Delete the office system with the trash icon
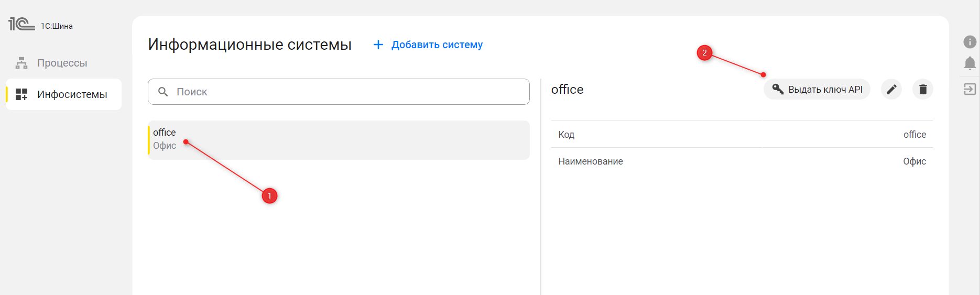Viewport: 980px width, 295px height. 923,90
